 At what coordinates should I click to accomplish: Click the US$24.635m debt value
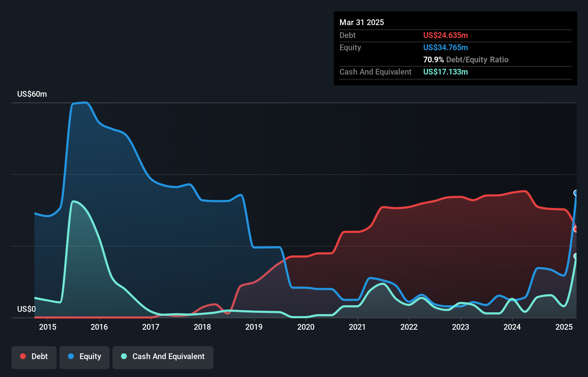click(x=445, y=35)
